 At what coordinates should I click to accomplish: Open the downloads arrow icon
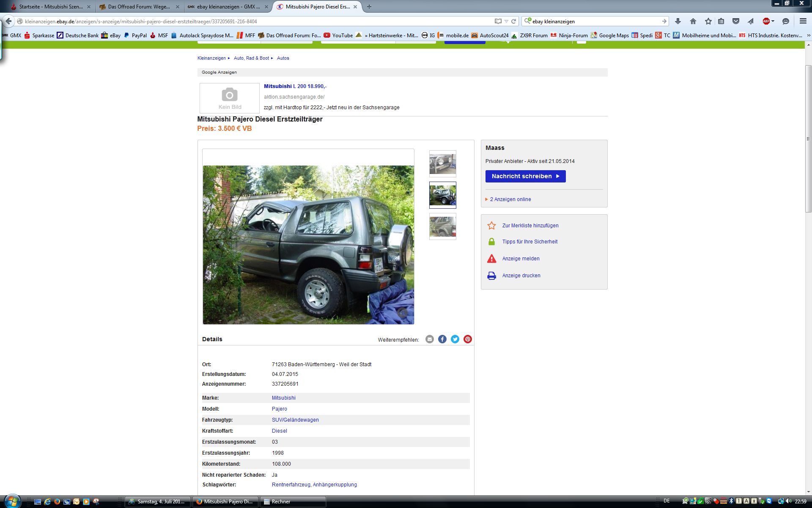(x=678, y=21)
